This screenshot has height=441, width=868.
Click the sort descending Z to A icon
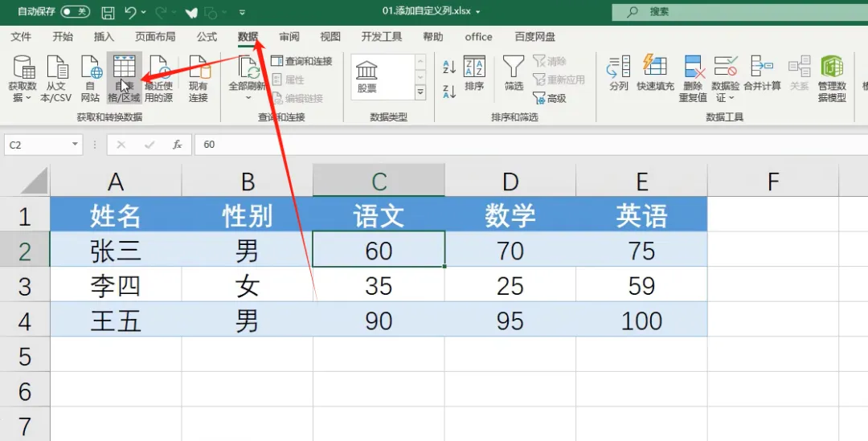(x=449, y=92)
